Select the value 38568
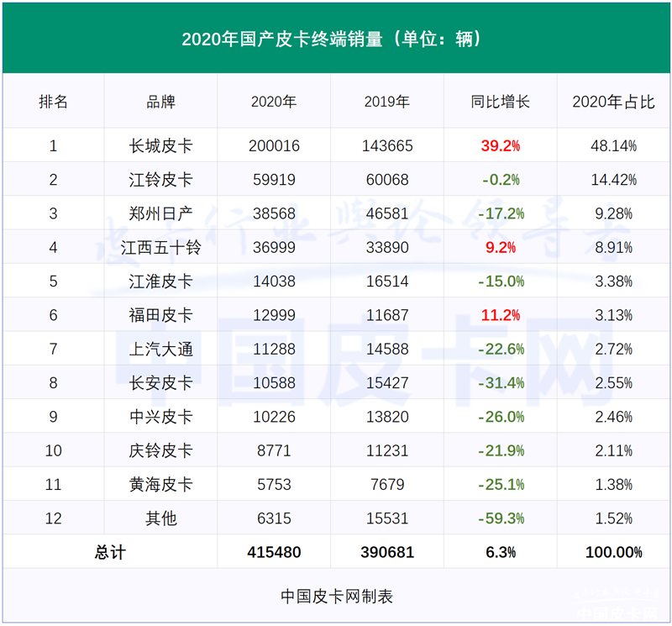This screenshot has width=672, height=626. click(x=274, y=213)
